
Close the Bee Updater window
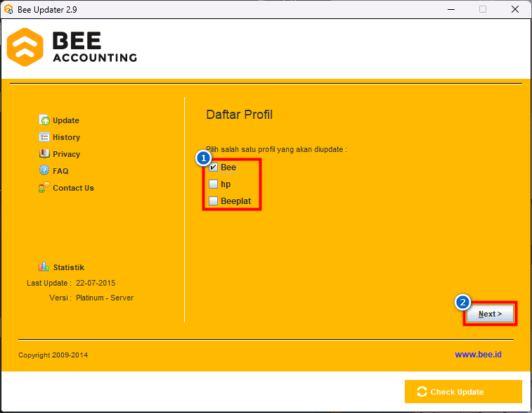pyautogui.click(x=515, y=9)
